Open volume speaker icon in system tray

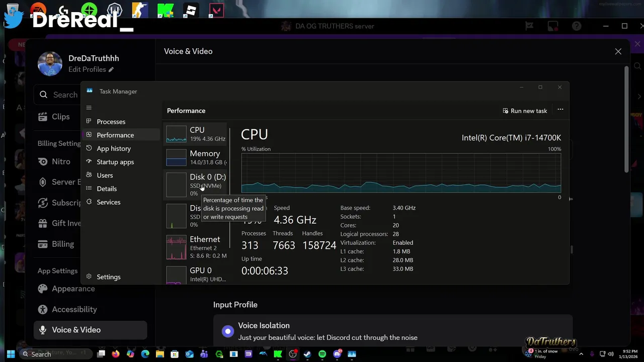(611, 354)
